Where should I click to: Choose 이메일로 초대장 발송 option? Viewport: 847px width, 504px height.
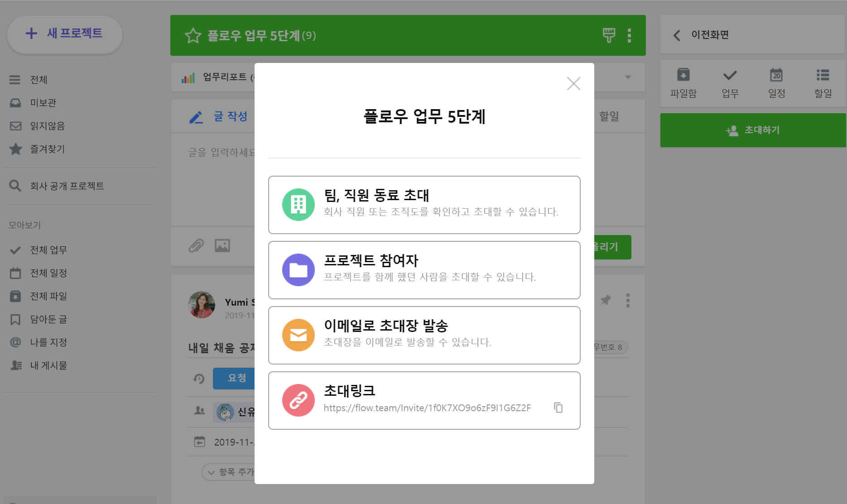coord(424,335)
